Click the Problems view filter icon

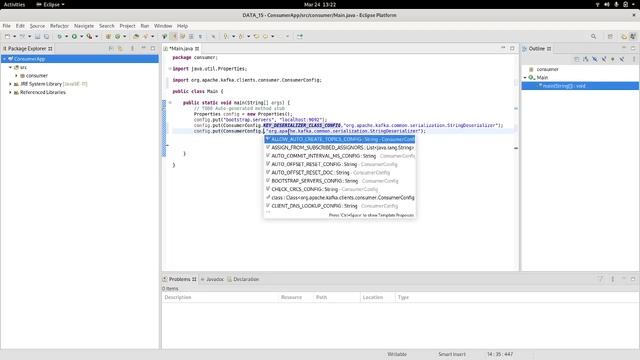(600, 279)
